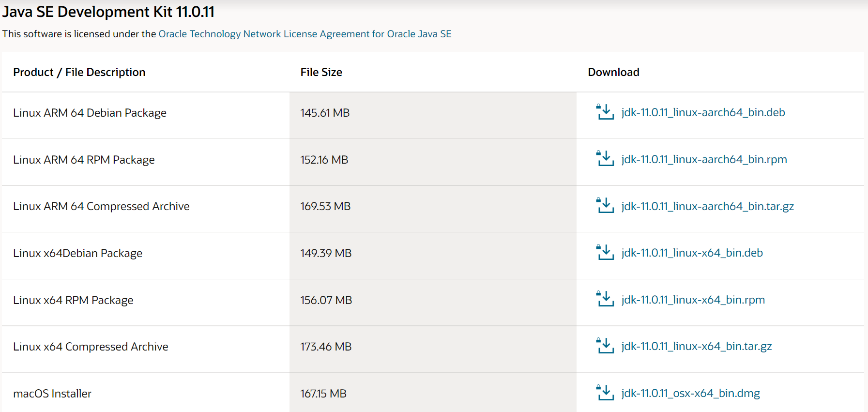This screenshot has height=412, width=868.
Task: Download jdk-11.0.11_linux-aarch64_bin.deb file link
Action: (x=703, y=112)
